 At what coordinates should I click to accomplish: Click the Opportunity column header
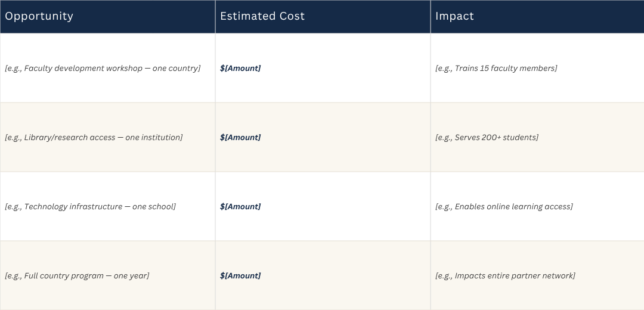tap(107, 17)
